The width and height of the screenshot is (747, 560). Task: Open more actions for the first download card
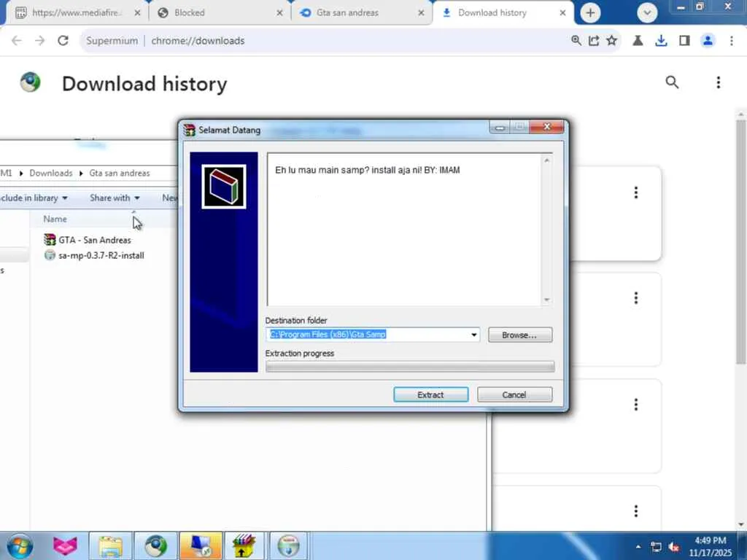[x=636, y=192]
